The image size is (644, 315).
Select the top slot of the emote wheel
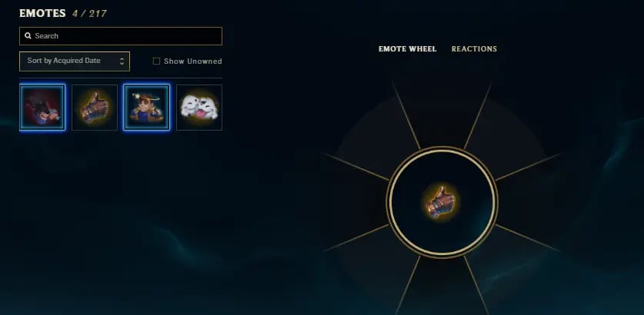click(442, 114)
